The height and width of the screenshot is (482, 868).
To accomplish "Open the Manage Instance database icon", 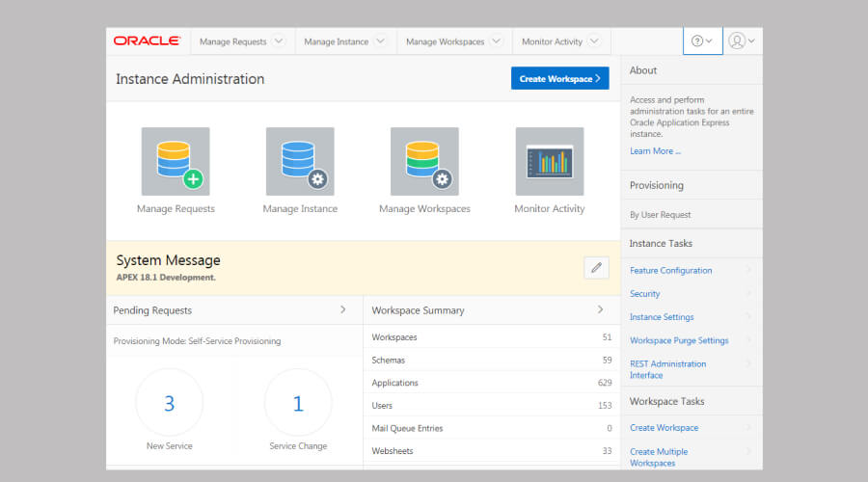I will click(300, 161).
